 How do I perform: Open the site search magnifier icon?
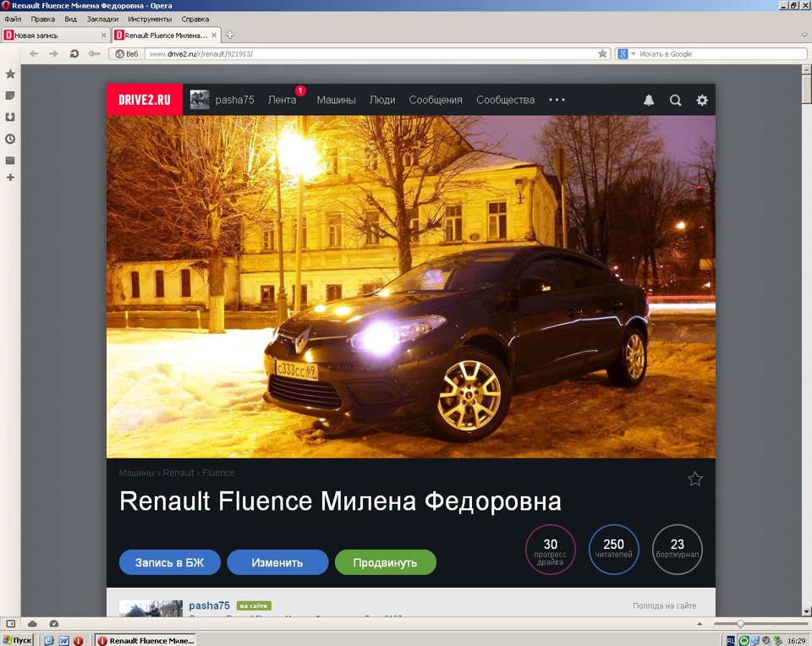(675, 100)
